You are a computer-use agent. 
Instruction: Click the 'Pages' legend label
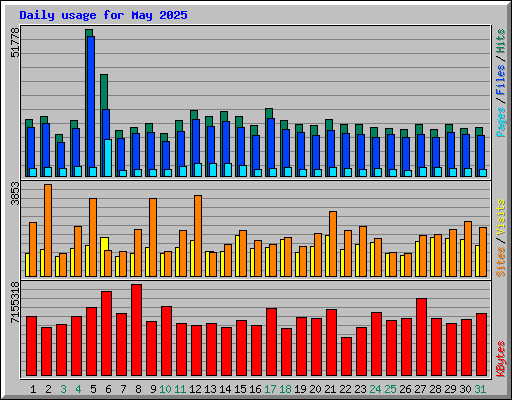pyautogui.click(x=501, y=122)
